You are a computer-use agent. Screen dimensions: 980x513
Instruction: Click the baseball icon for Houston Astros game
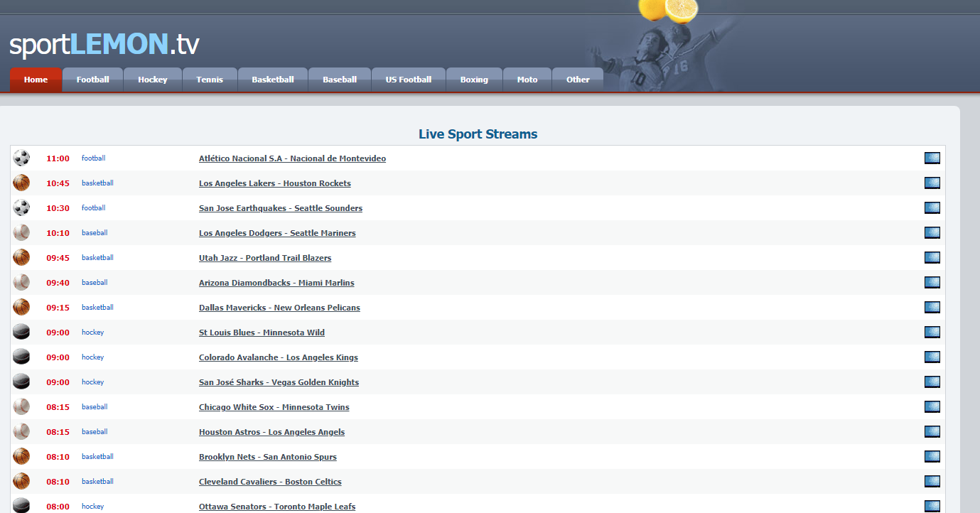tap(21, 431)
